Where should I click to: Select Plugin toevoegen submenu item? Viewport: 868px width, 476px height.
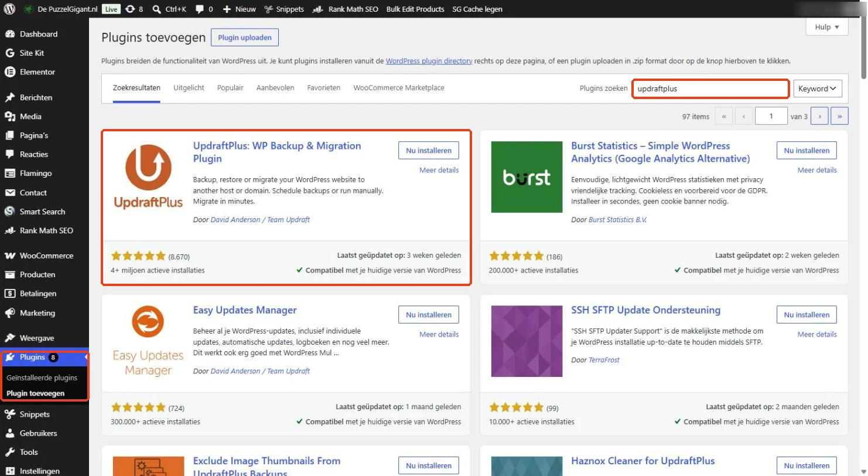click(x=36, y=393)
